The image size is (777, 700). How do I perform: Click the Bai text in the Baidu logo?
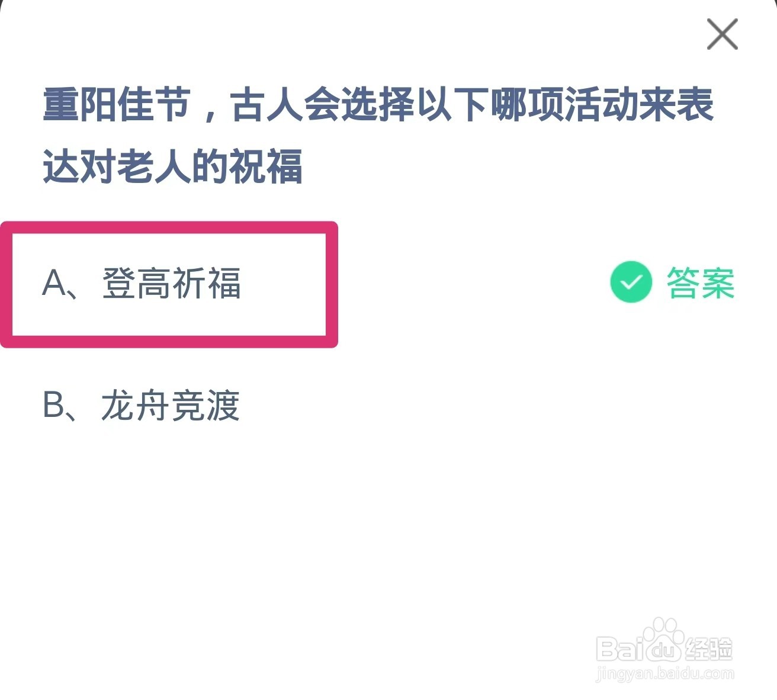(x=619, y=649)
